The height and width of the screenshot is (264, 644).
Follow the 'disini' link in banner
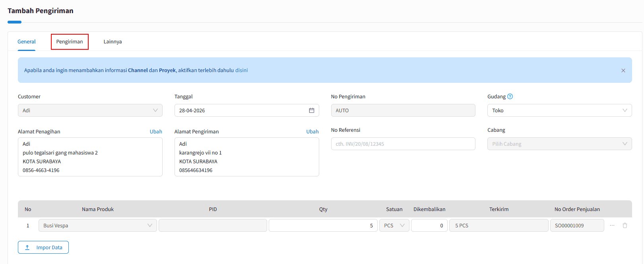[x=241, y=70]
